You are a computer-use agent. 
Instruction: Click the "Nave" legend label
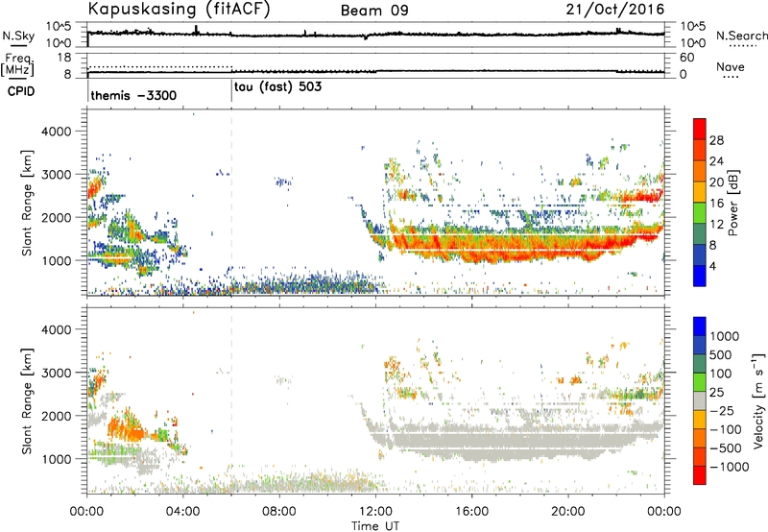[731, 67]
